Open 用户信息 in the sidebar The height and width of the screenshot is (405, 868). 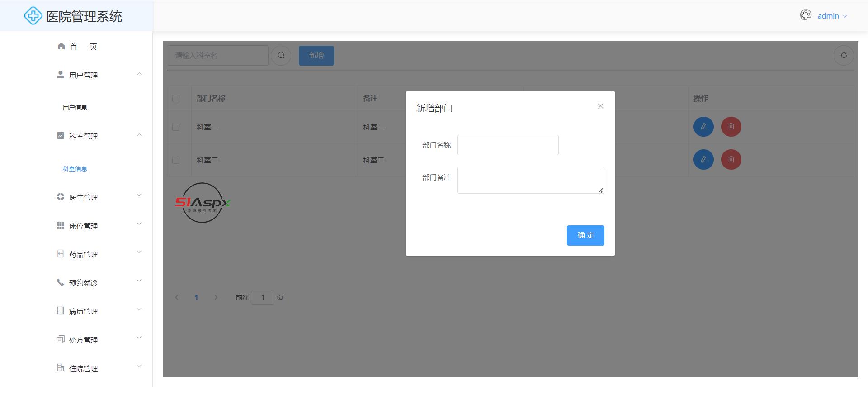coord(75,108)
